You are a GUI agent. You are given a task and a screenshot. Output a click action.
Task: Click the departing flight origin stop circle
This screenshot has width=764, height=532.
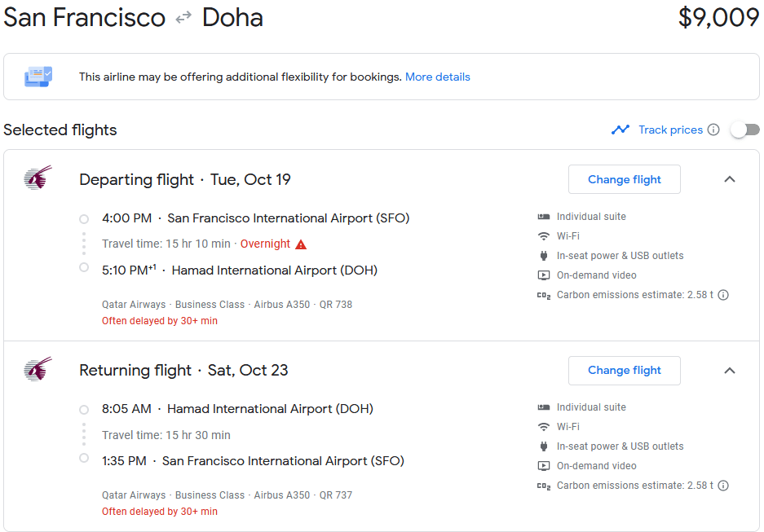click(x=83, y=218)
